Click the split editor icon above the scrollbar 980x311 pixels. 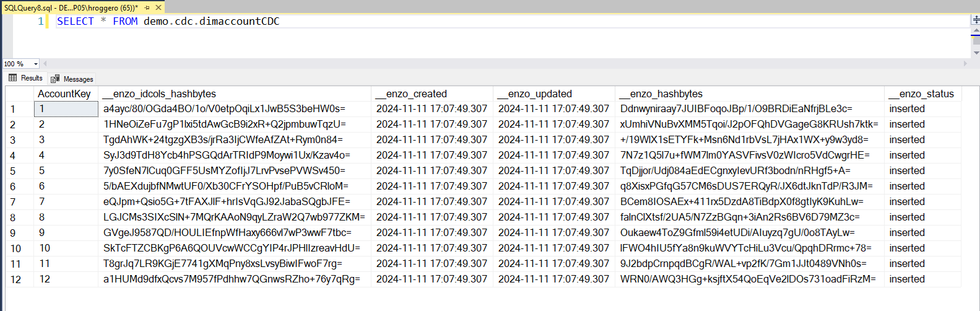975,20
